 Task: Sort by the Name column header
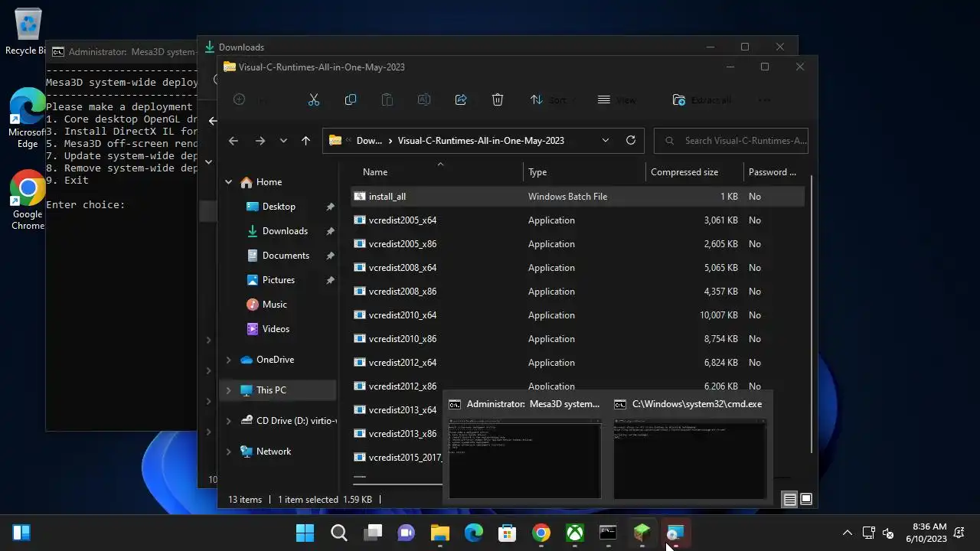point(375,172)
